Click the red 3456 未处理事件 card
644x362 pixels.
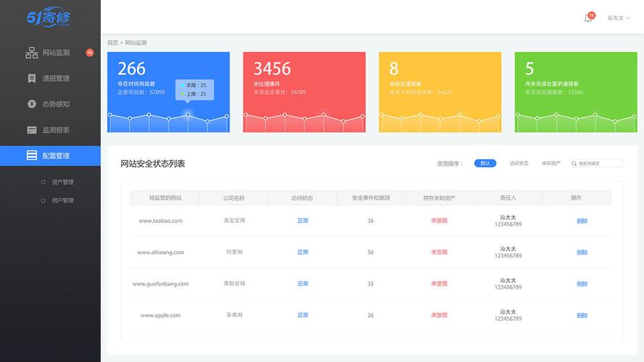click(304, 92)
